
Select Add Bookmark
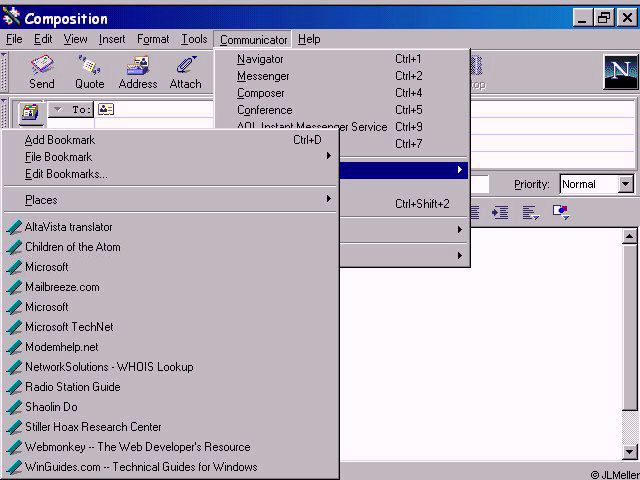pyautogui.click(x=170, y=140)
